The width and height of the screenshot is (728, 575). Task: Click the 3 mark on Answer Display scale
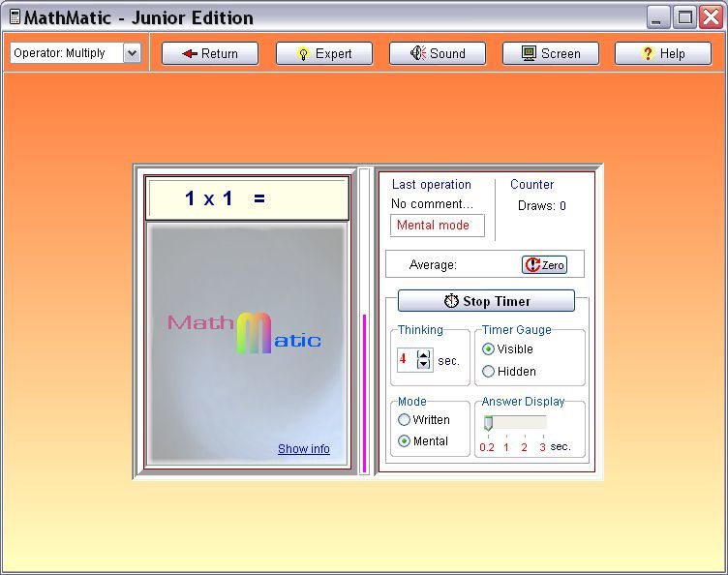[x=542, y=447]
